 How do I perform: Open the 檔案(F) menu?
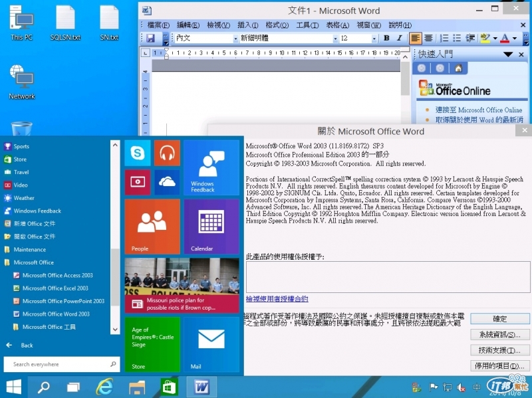point(158,25)
